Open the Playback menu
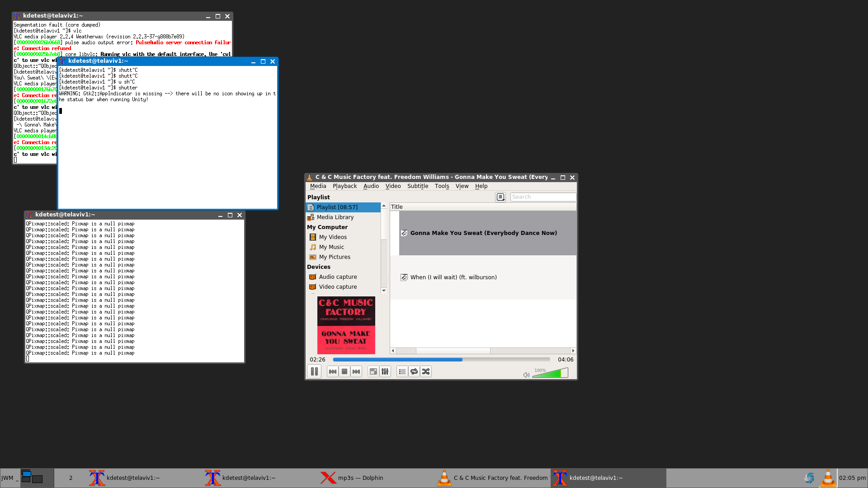 344,186
